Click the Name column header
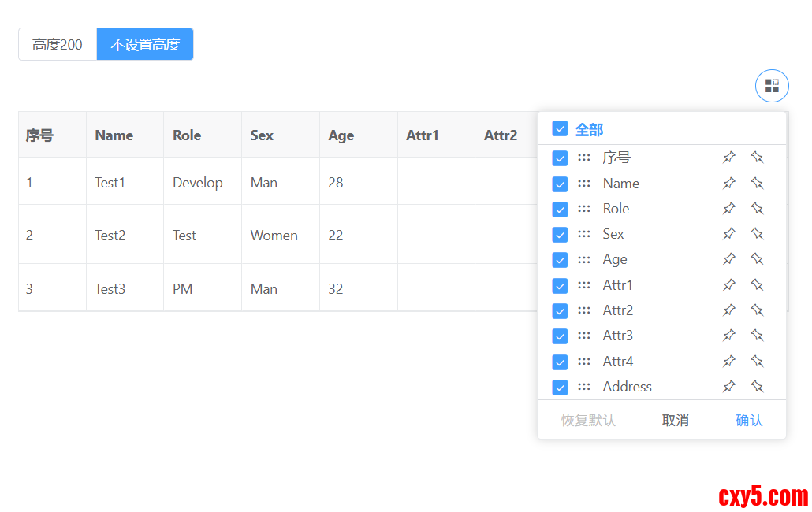The image size is (812, 512). click(x=114, y=135)
